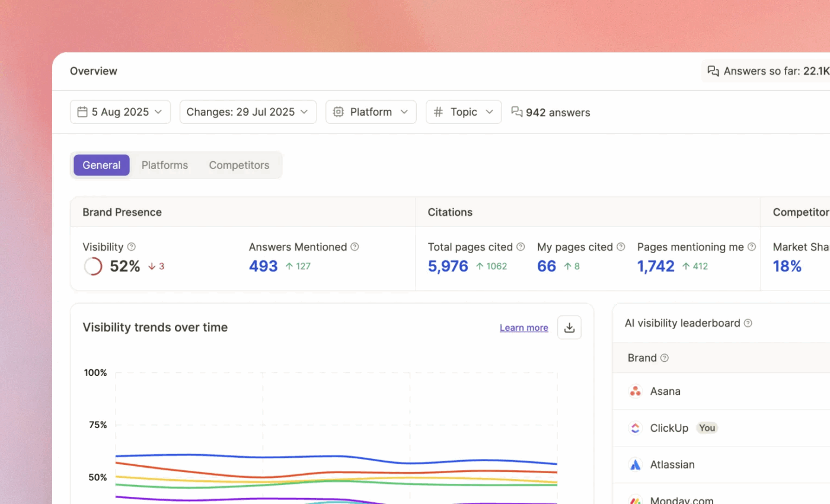The image size is (830, 504).
Task: Click the download icon on Visibility trends
Action: (569, 327)
